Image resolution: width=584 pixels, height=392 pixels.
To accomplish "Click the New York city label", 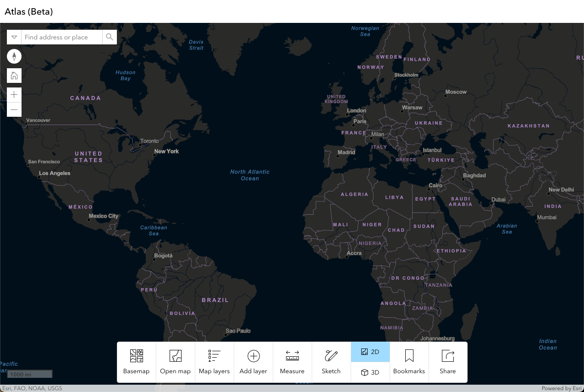I will (x=166, y=151).
